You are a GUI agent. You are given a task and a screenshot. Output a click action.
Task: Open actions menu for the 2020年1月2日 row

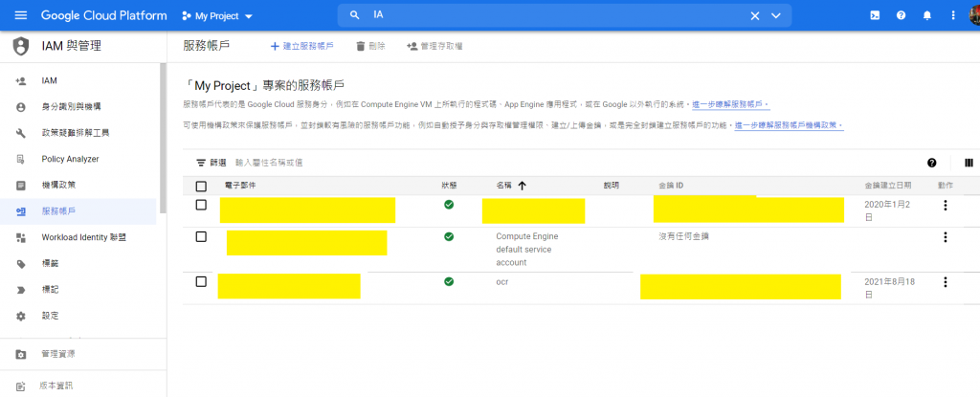pos(945,205)
